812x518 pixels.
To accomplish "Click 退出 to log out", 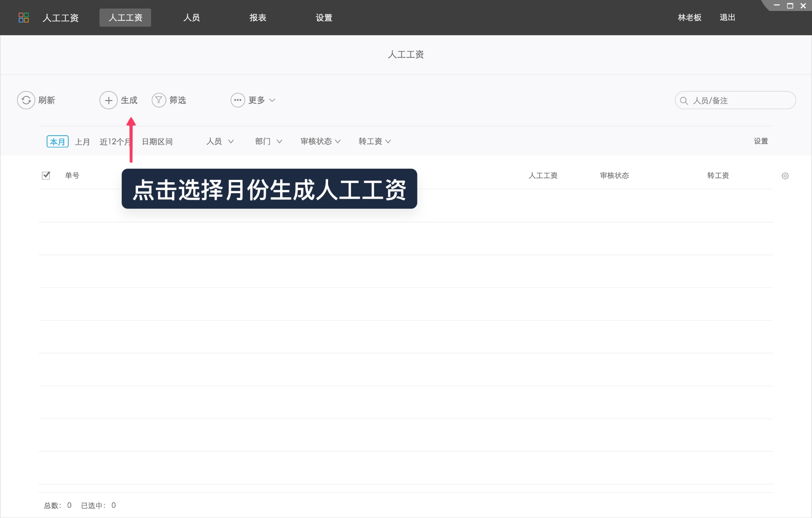I will 727,17.
